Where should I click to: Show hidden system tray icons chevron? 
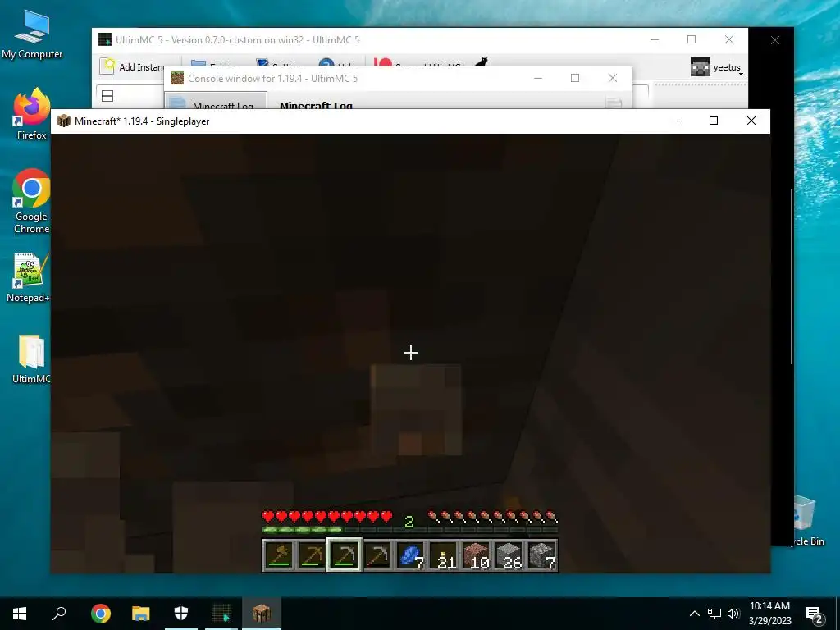click(694, 614)
